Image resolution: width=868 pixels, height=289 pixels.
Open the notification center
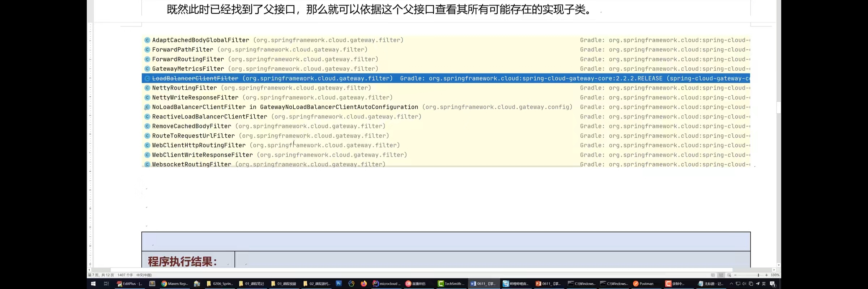pos(773,284)
